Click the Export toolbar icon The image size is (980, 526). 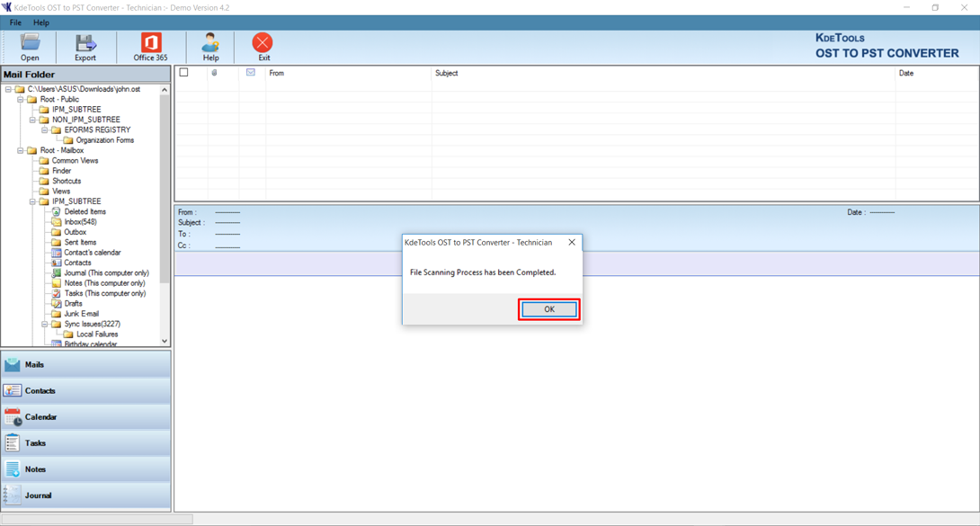[x=85, y=43]
